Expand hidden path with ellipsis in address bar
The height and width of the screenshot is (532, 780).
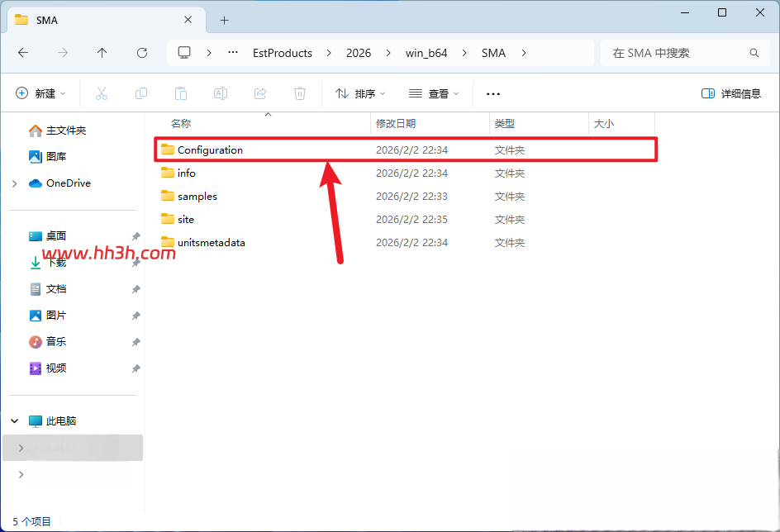(x=233, y=53)
